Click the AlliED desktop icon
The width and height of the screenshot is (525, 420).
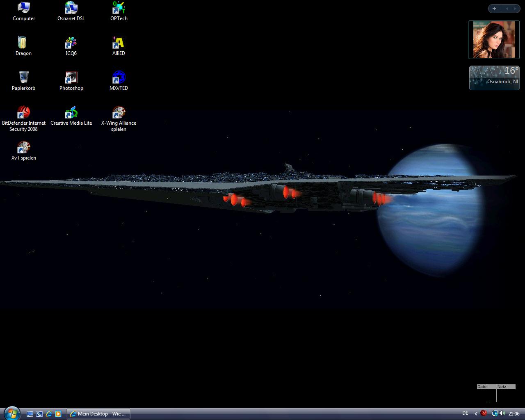[119, 43]
